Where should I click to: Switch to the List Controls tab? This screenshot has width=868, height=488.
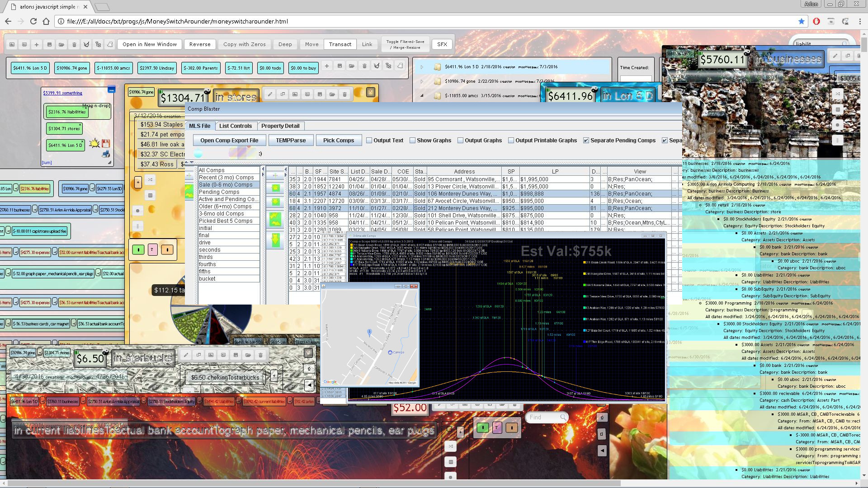point(235,126)
